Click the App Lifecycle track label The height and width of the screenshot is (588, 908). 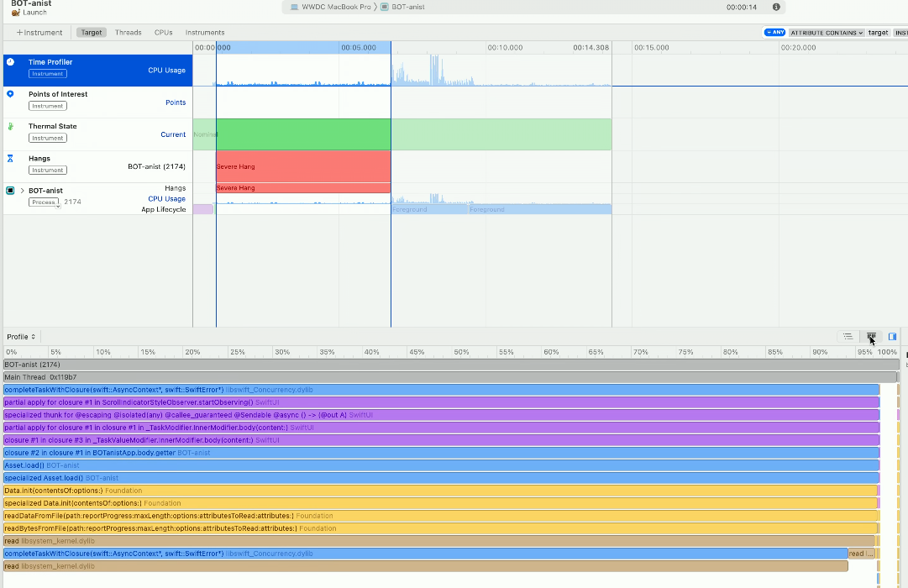pyautogui.click(x=163, y=210)
